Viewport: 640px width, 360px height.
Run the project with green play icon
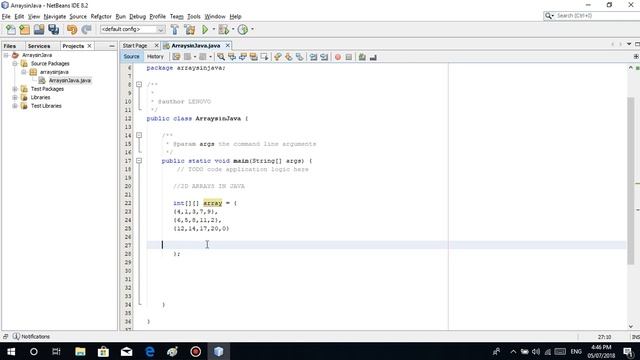click(205, 29)
